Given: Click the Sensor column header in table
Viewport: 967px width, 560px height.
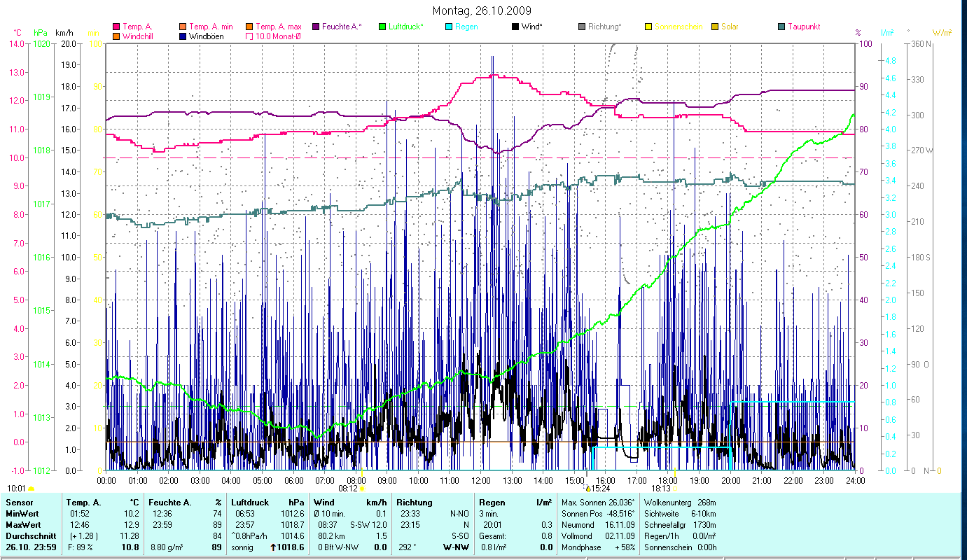Looking at the screenshot, I should [x=18, y=502].
